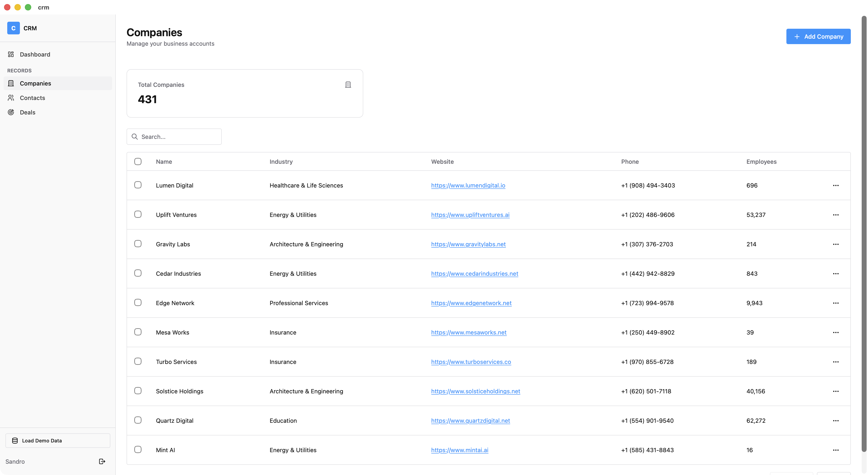Image resolution: width=868 pixels, height=475 pixels.
Task: Click the Contacts people icon in sidebar
Action: pos(11,98)
